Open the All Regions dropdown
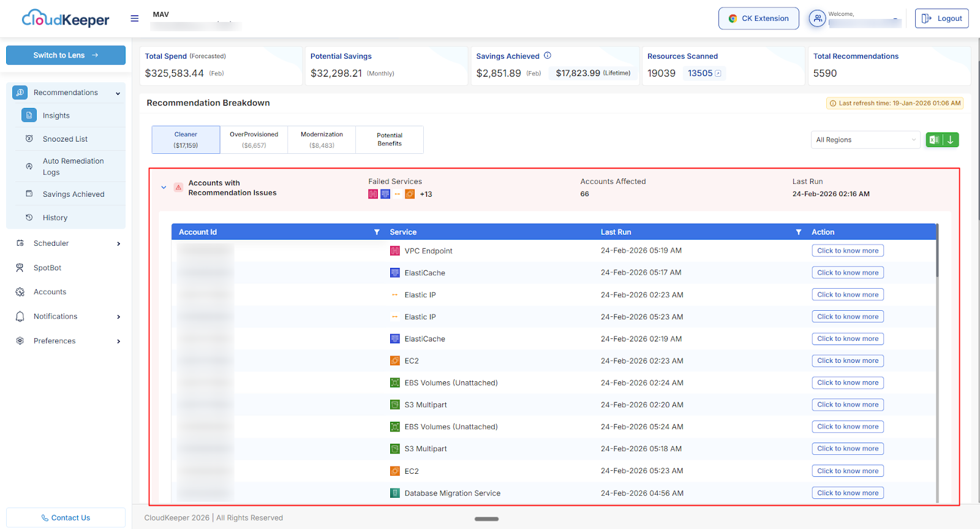This screenshot has height=529, width=980. pyautogui.click(x=865, y=140)
